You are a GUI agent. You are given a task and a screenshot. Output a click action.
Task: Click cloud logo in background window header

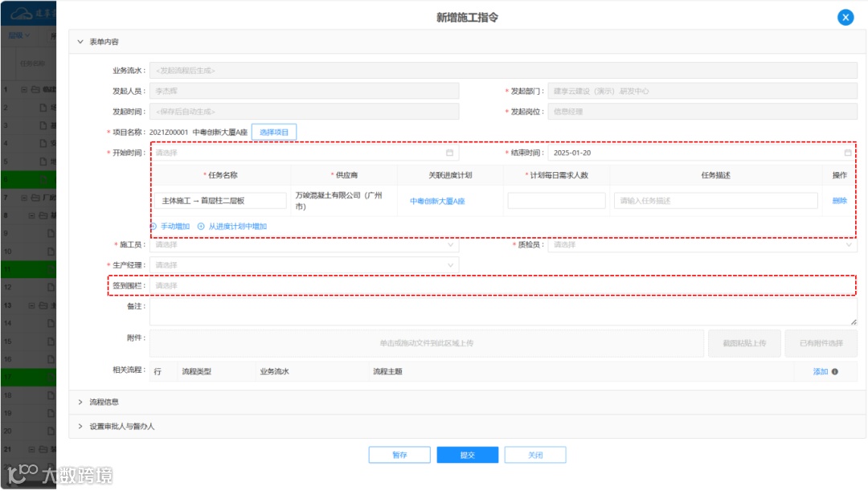(23, 13)
